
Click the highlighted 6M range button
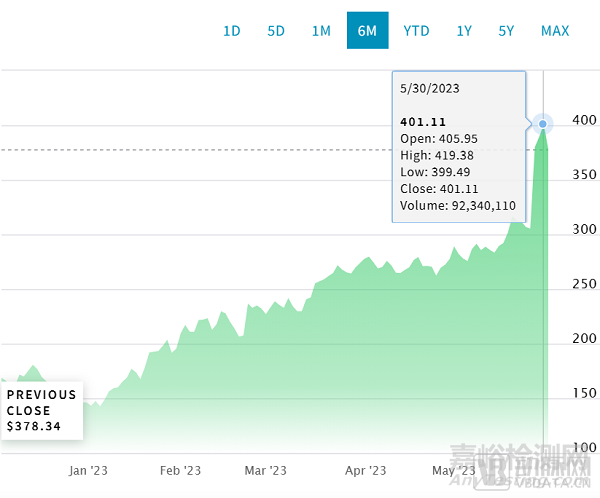(367, 30)
